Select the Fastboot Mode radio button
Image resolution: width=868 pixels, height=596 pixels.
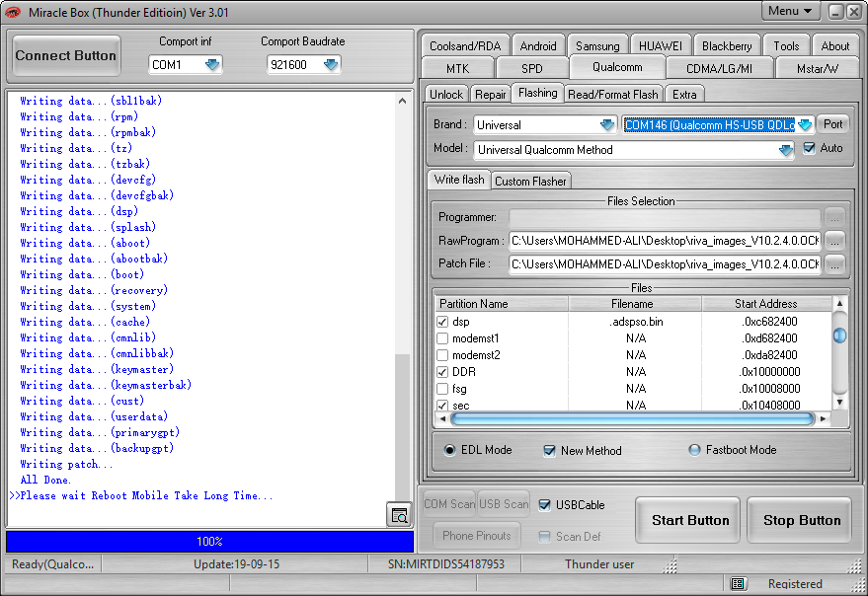point(694,450)
